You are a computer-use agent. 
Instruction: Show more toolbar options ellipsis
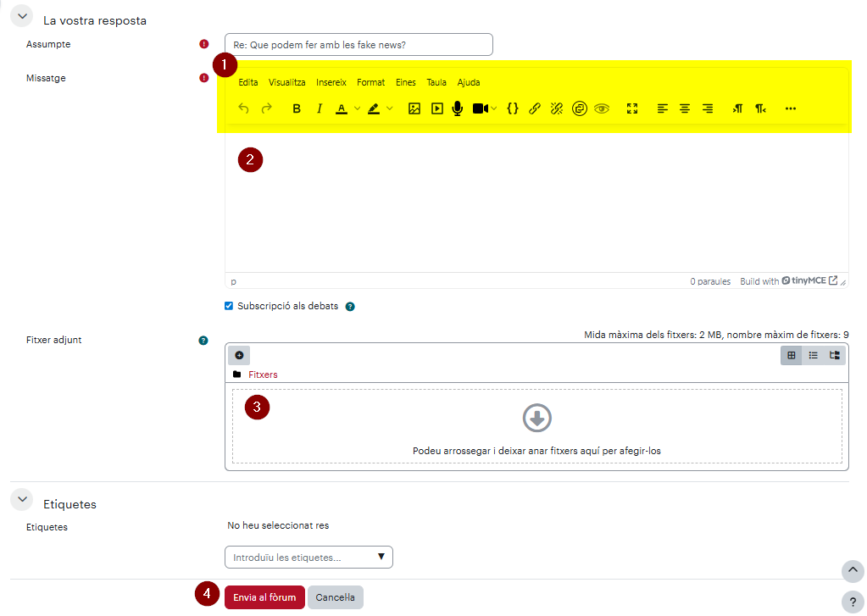pos(791,108)
